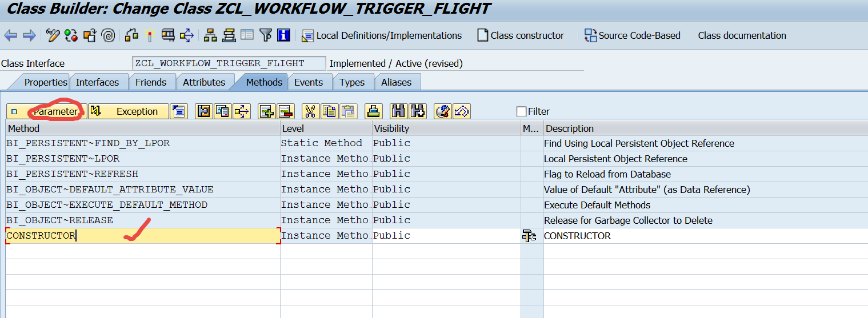The height and width of the screenshot is (318, 868).
Task: Open the blue Information icon
Action: click(x=284, y=35)
